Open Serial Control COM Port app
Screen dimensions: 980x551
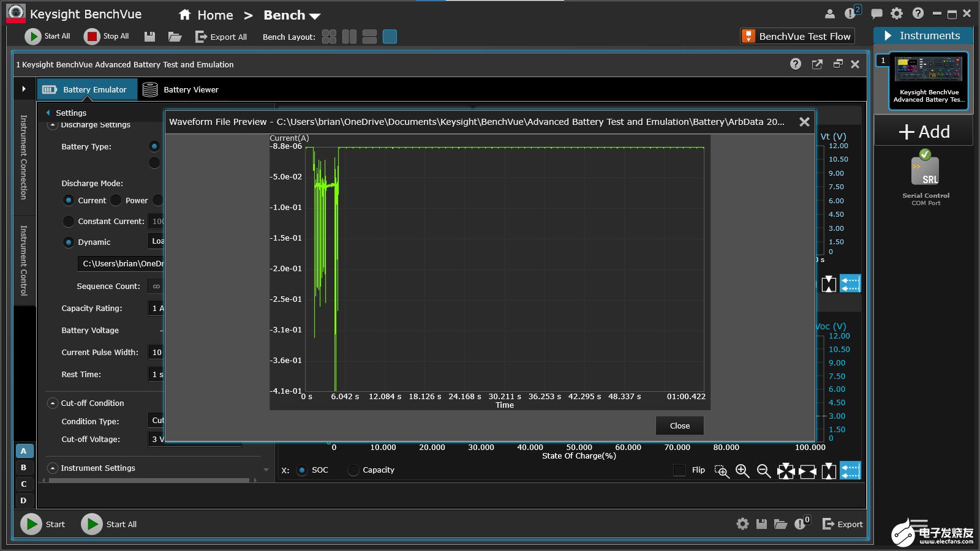[925, 178]
